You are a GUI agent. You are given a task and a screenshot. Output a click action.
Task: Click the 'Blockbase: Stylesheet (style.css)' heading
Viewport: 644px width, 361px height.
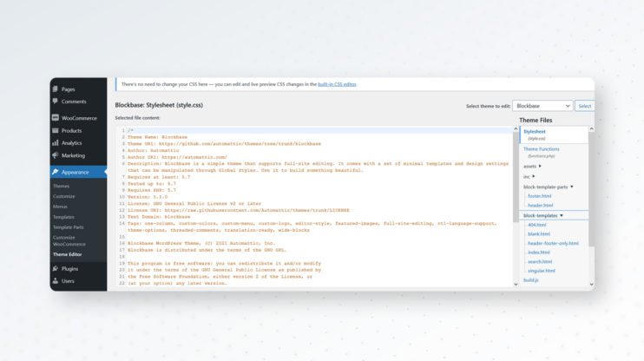click(159, 105)
